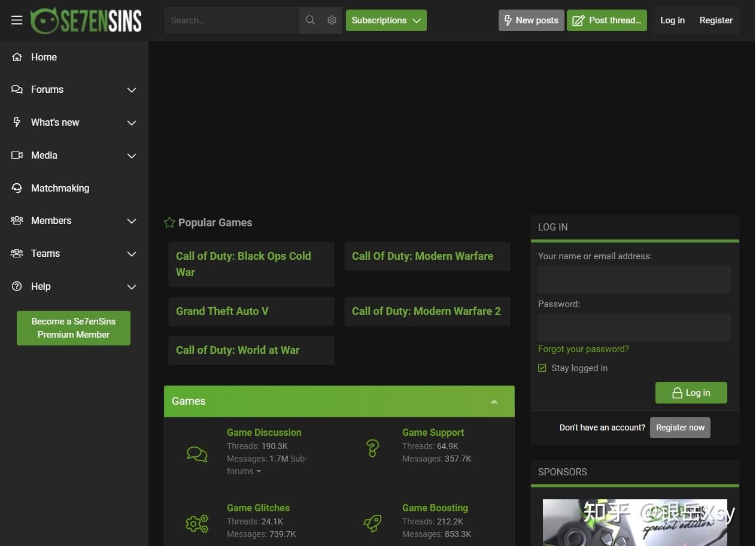This screenshot has height=546, width=756.
Task: Click the name or email input field
Action: [634, 280]
